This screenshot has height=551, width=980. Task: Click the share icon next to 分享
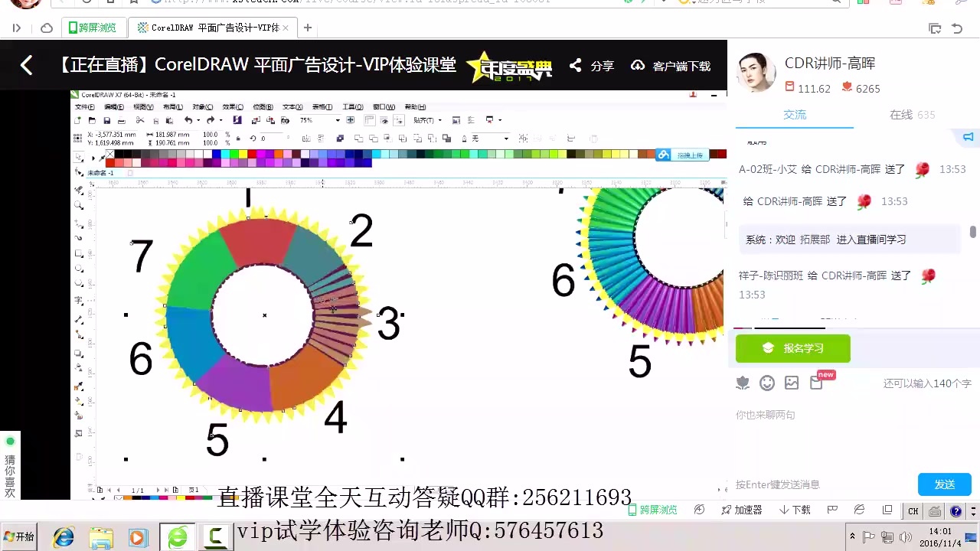click(x=576, y=66)
